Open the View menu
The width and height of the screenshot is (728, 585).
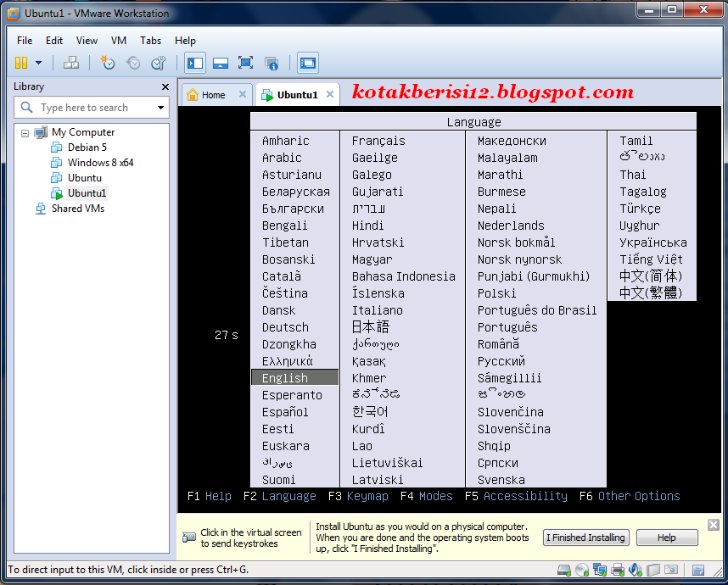(87, 41)
